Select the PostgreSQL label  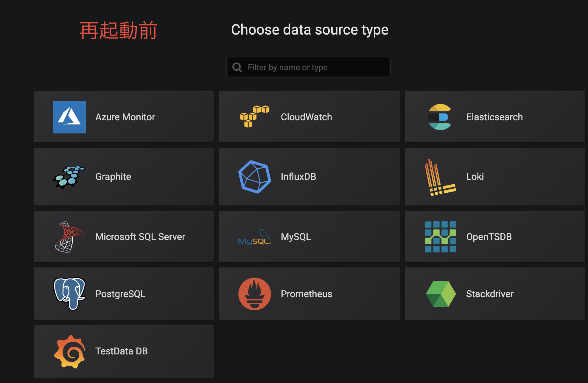coord(120,294)
